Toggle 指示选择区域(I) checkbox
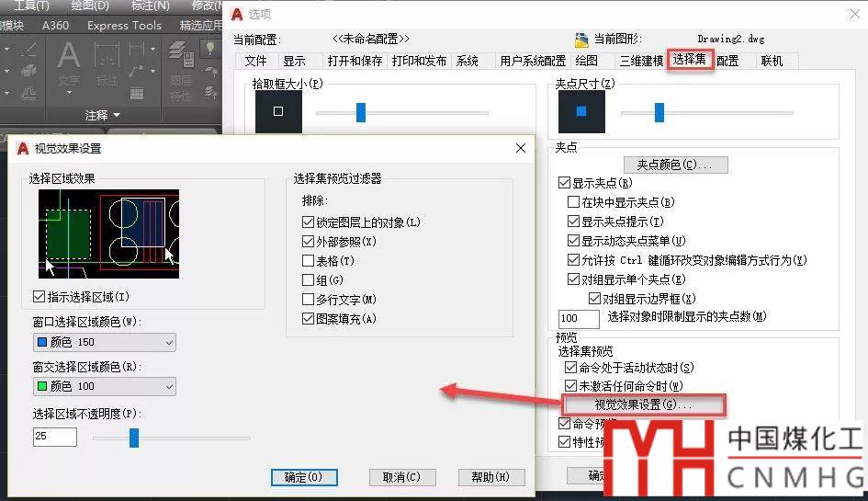Image resolution: width=868 pixels, height=501 pixels. click(39, 297)
